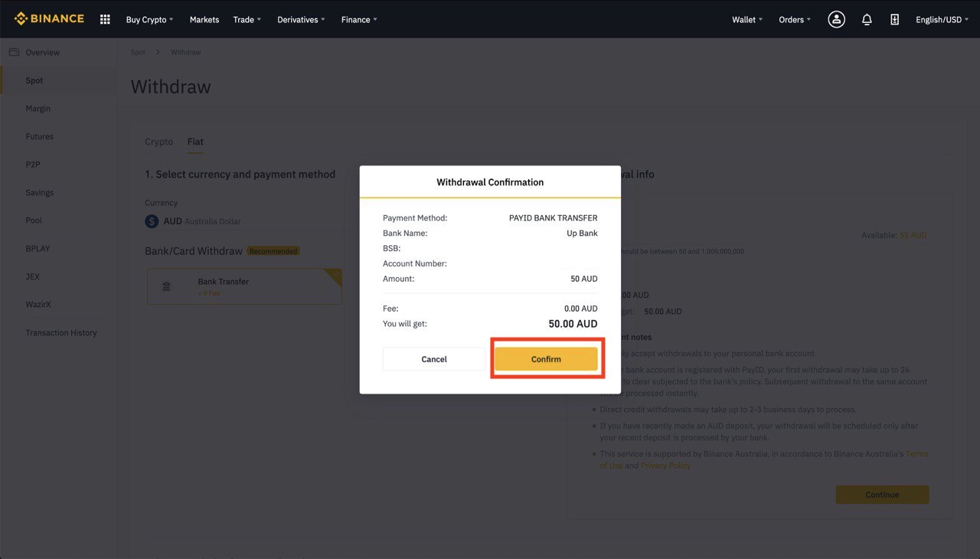
Task: Click the available 55 AUD balance
Action: [913, 235]
